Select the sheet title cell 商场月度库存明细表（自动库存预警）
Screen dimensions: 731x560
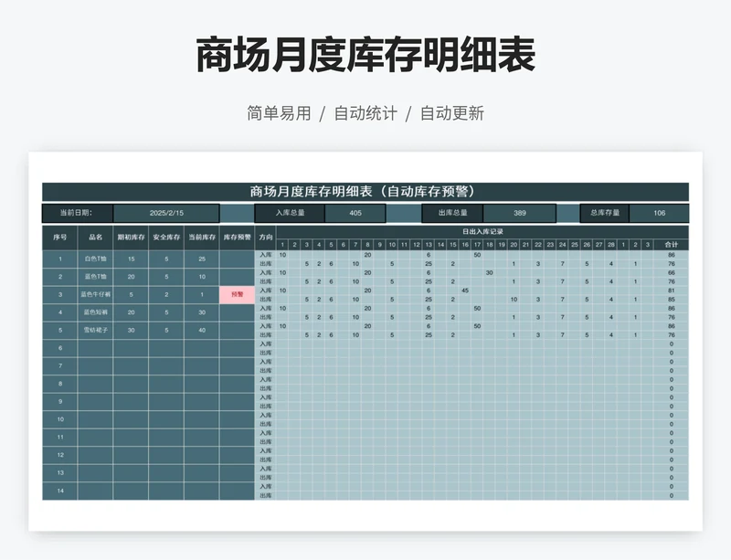(365, 192)
